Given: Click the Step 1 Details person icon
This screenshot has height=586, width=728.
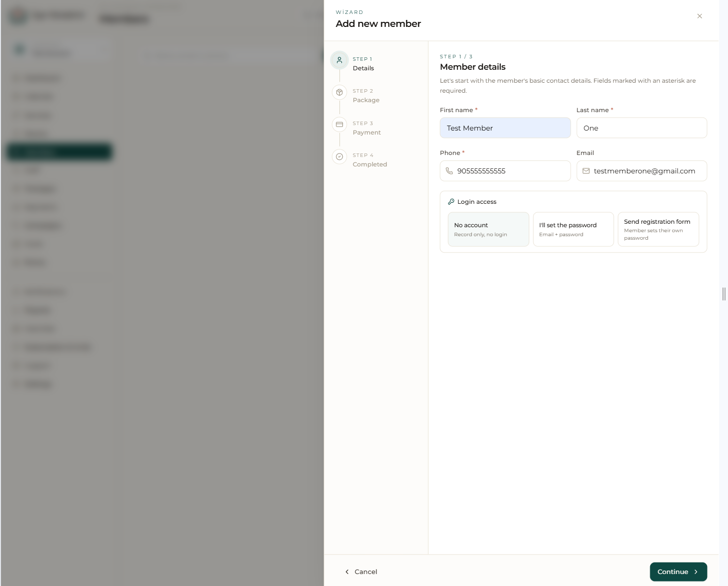Looking at the screenshot, I should [339, 60].
